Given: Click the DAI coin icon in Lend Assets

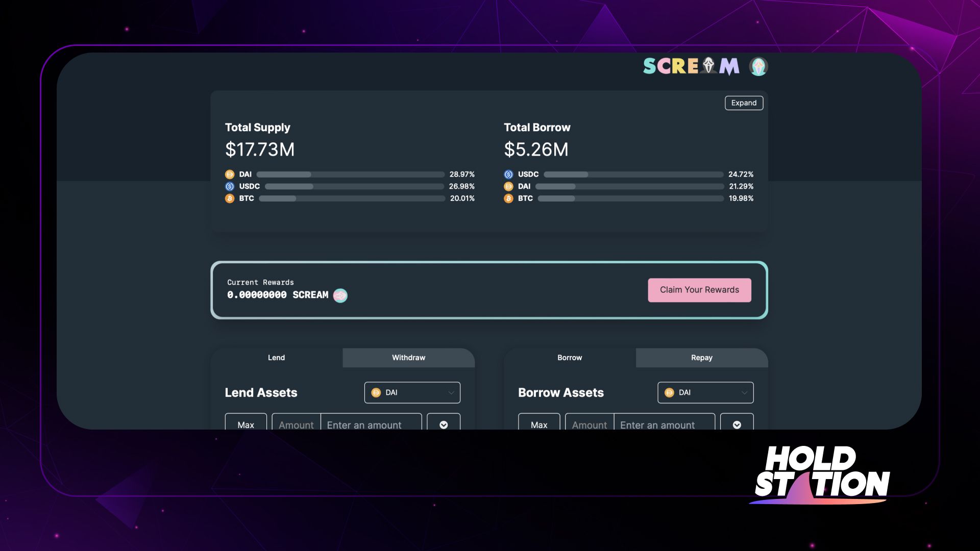Looking at the screenshot, I should click(376, 392).
